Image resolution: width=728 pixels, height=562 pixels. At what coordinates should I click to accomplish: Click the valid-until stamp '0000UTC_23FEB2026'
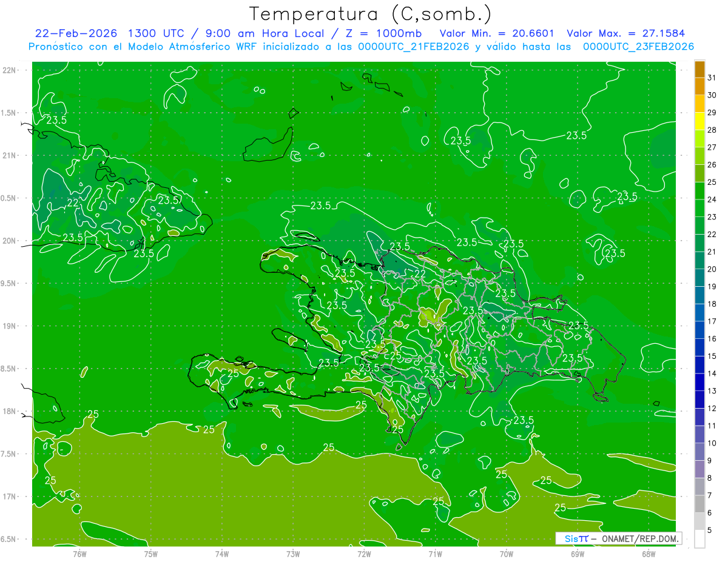point(638,47)
